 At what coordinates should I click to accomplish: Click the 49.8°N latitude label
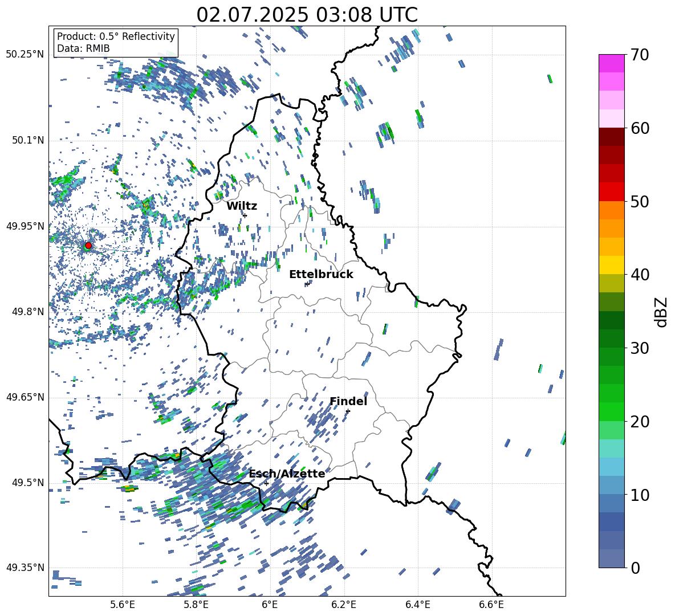28,312
